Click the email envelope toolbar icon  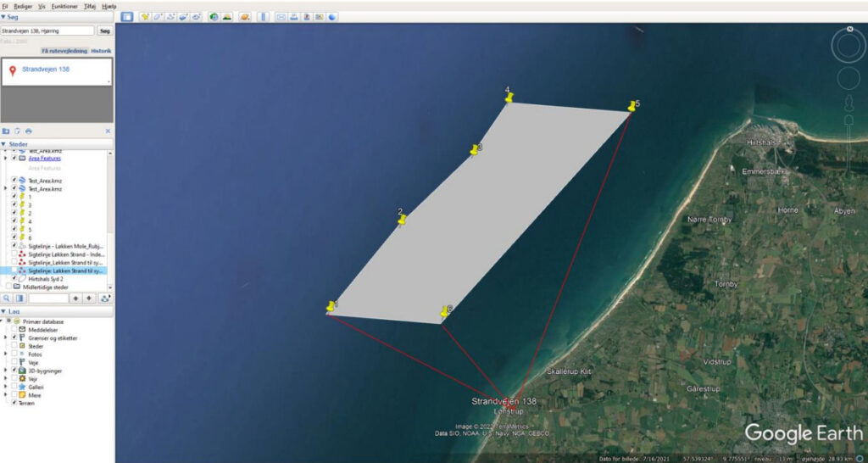(281, 17)
